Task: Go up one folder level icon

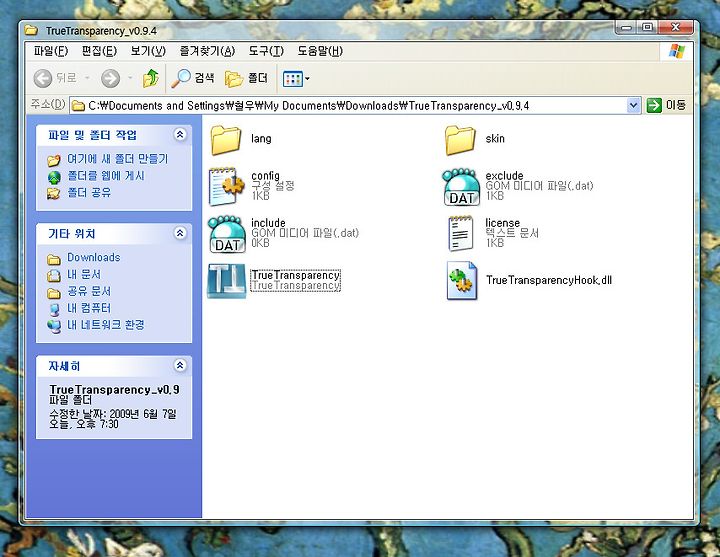Action: point(151,78)
